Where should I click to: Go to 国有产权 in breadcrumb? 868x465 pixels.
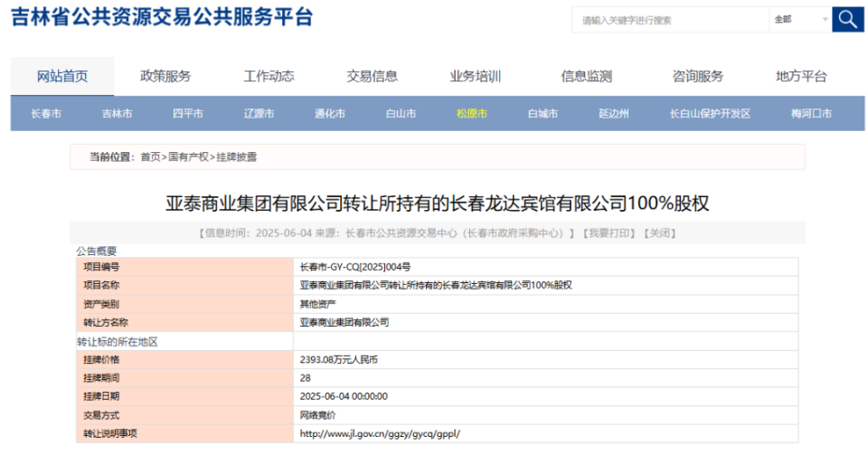[188, 157]
